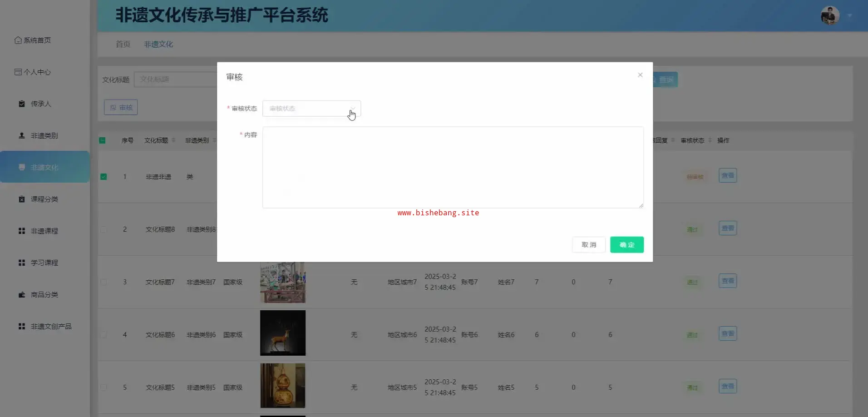Click the 非遗课程 grid icon
The height and width of the screenshot is (417, 868).
pos(21,231)
